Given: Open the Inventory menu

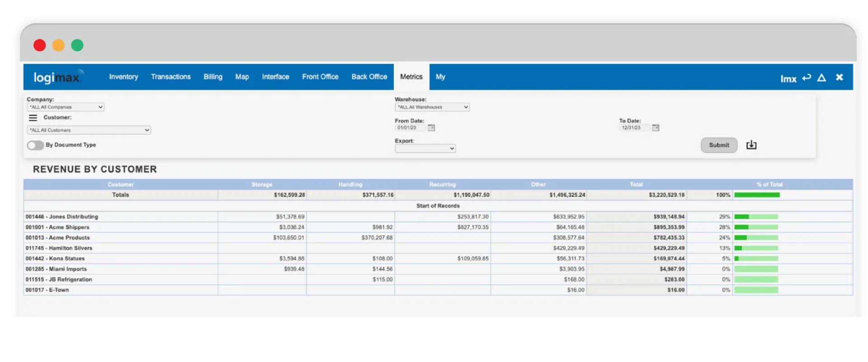Looking at the screenshot, I should 123,77.
